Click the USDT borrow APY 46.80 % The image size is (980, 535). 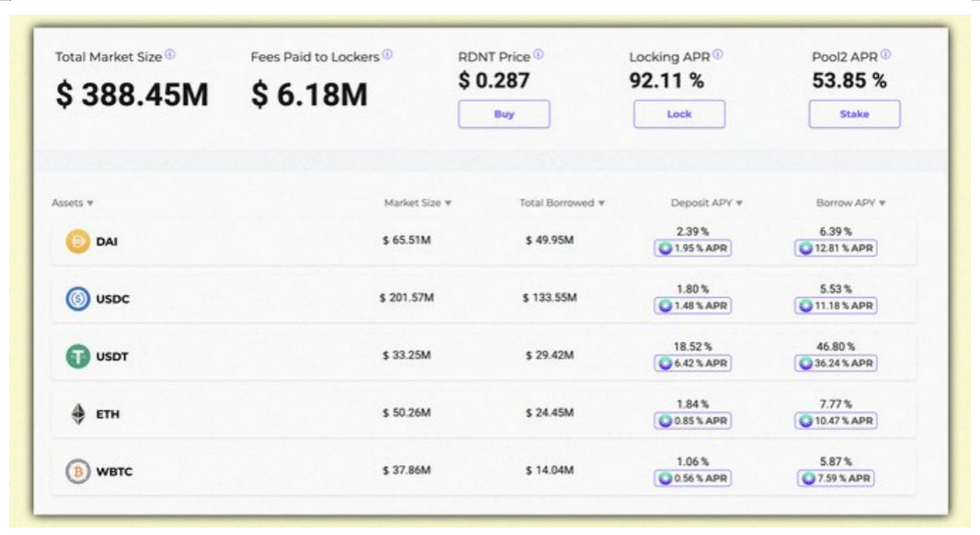(x=836, y=347)
